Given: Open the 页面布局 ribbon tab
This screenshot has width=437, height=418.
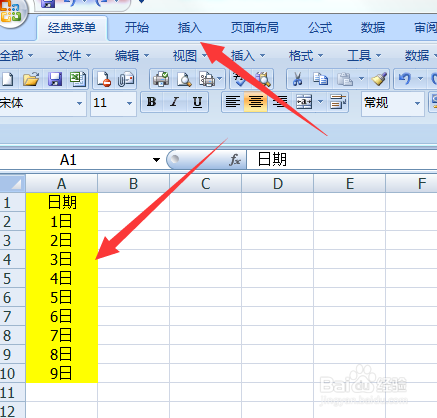Looking at the screenshot, I should click(x=255, y=28).
